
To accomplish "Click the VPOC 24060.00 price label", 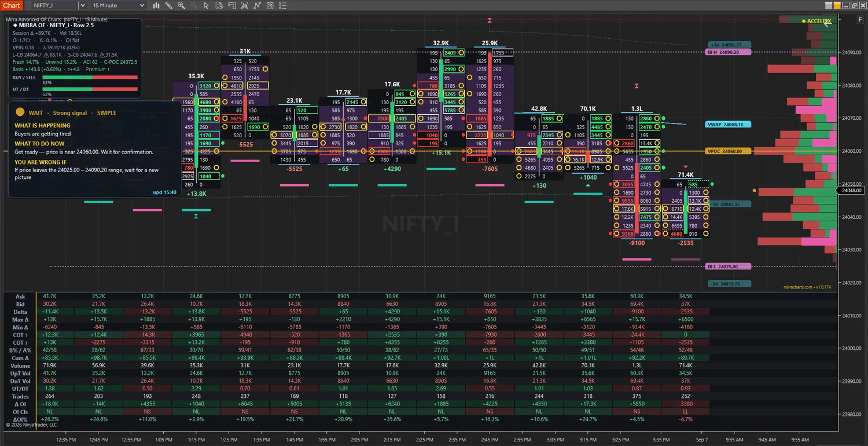I will pos(729,151).
